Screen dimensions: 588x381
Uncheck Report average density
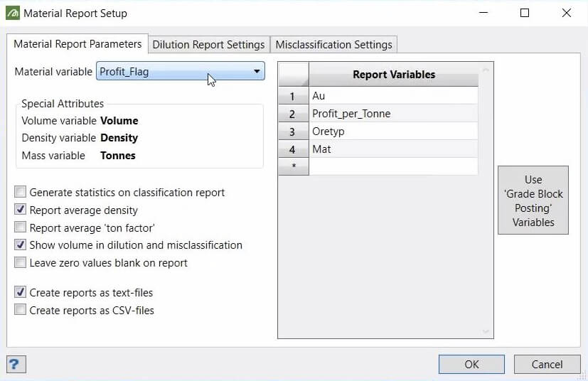coord(20,209)
